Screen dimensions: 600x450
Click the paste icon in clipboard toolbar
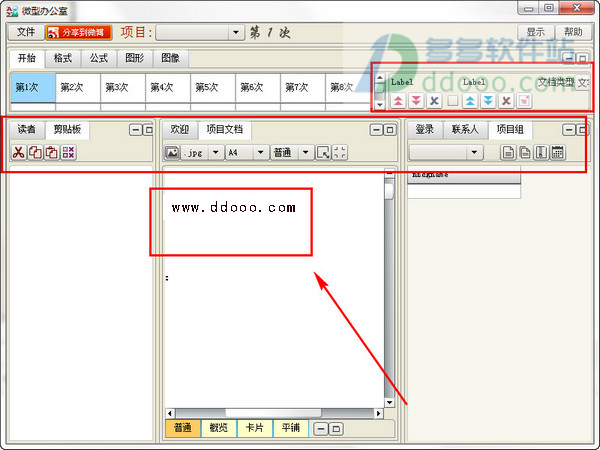[x=52, y=152]
